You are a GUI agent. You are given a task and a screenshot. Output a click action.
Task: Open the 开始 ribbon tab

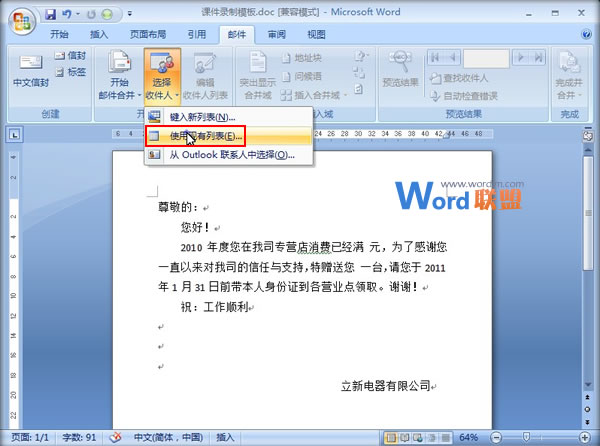[x=59, y=34]
